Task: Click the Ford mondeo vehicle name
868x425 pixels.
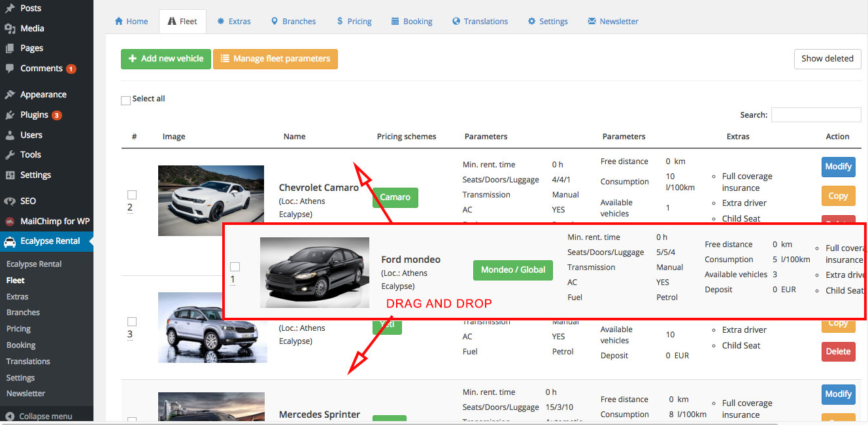Action: (411, 260)
